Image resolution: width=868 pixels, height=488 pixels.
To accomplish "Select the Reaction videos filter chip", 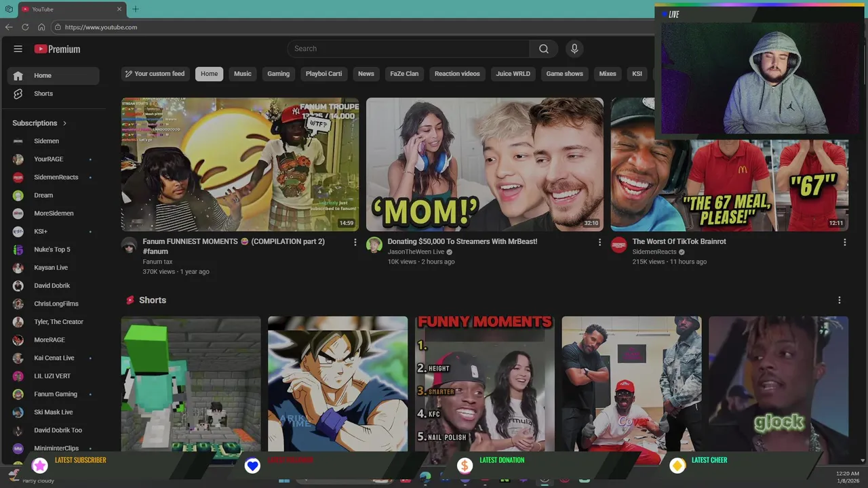I will pyautogui.click(x=457, y=74).
